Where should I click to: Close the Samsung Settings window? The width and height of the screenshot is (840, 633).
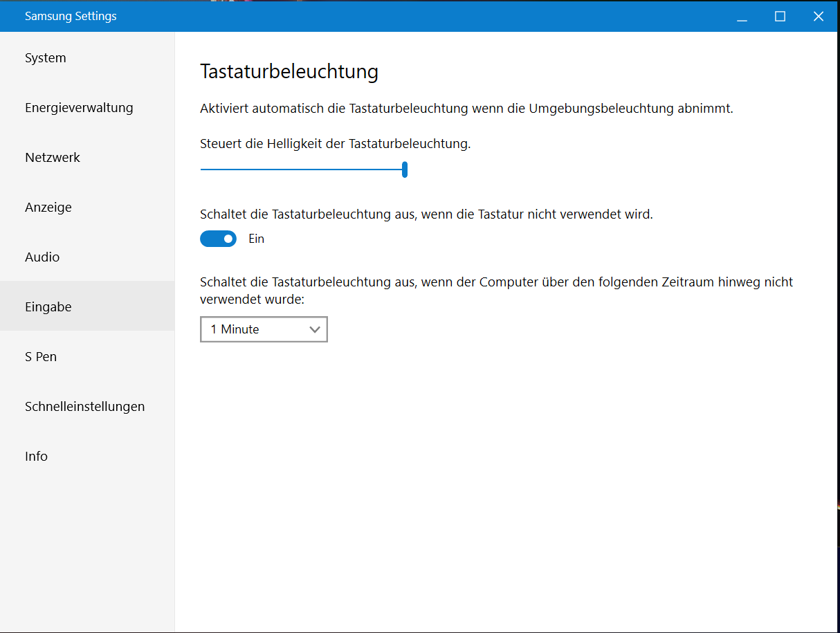coord(819,17)
